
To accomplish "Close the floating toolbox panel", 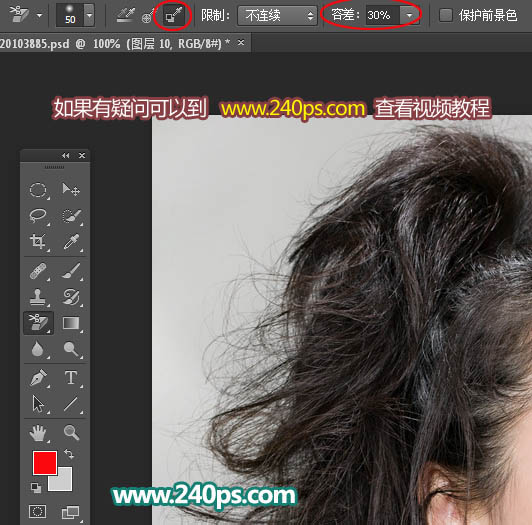I will point(82,155).
